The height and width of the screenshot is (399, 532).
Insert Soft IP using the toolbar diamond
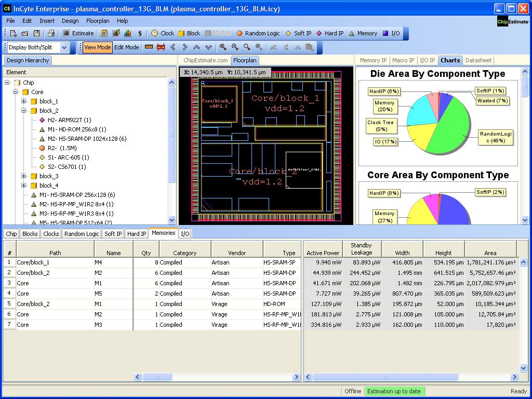click(x=299, y=33)
